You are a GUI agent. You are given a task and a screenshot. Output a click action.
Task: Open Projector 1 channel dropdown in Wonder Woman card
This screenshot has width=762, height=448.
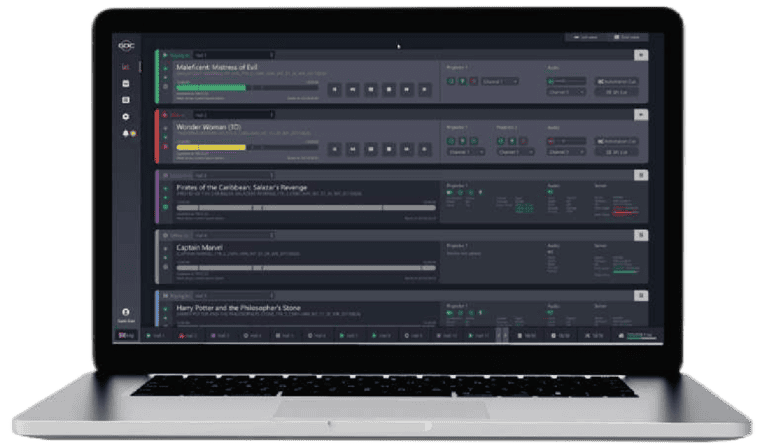pyautogui.click(x=466, y=152)
